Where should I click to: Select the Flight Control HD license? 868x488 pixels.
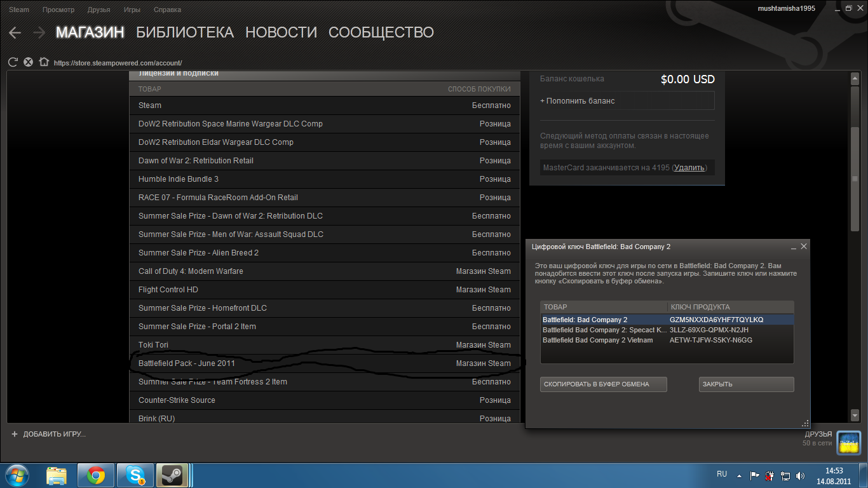325,290
